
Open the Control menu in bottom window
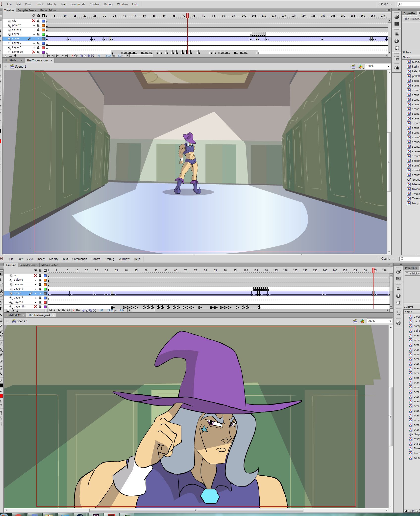[x=96, y=259]
